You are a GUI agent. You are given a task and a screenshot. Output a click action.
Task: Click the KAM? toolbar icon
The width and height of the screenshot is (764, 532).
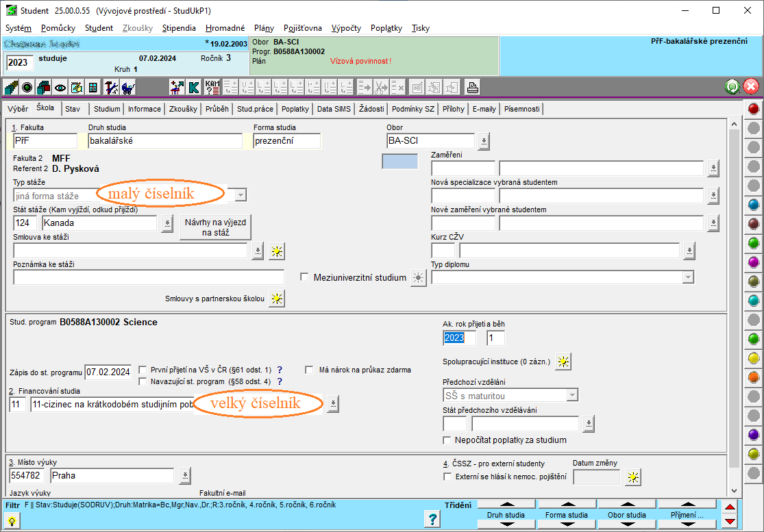pos(212,88)
